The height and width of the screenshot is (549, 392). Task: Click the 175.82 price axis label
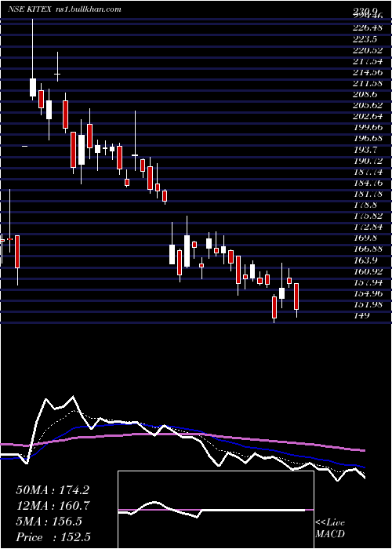[x=366, y=216]
